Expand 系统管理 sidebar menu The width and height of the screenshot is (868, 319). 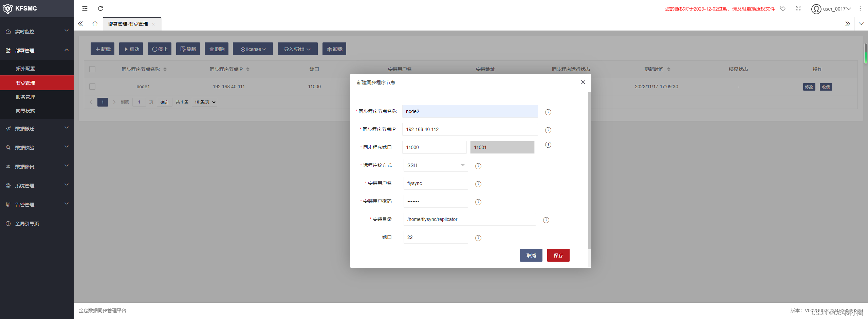[x=37, y=185]
